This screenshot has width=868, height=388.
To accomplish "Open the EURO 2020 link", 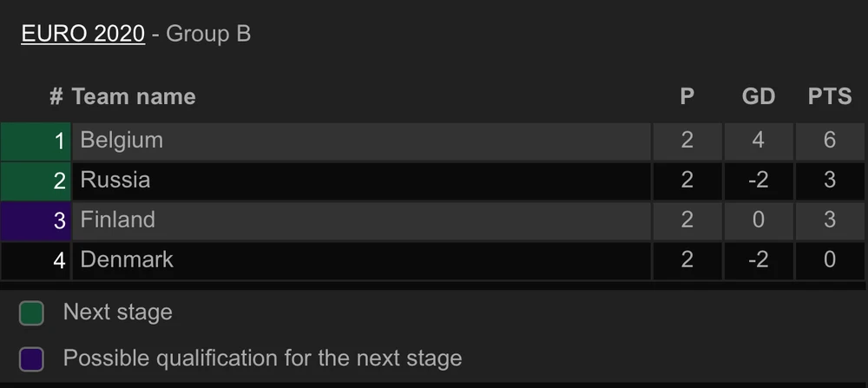I will click(x=82, y=34).
